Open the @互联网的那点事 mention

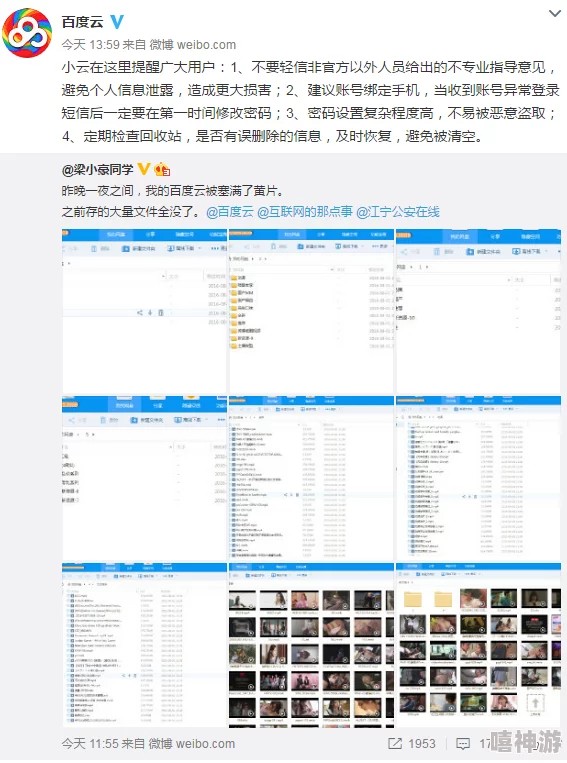pyautogui.click(x=305, y=212)
